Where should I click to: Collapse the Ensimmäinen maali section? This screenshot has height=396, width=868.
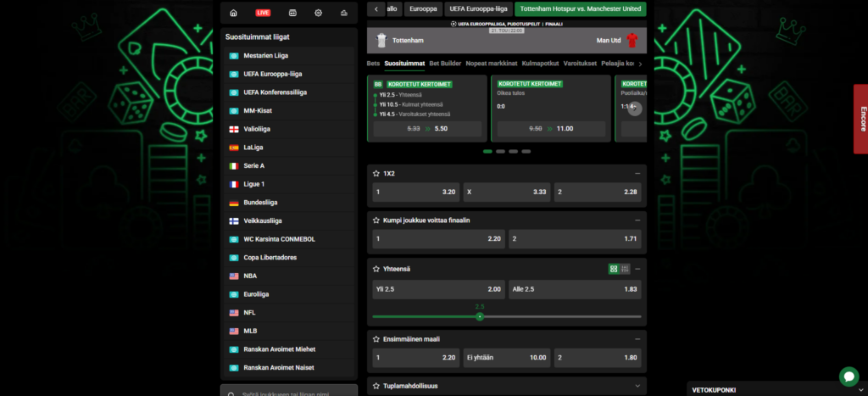pos(637,339)
